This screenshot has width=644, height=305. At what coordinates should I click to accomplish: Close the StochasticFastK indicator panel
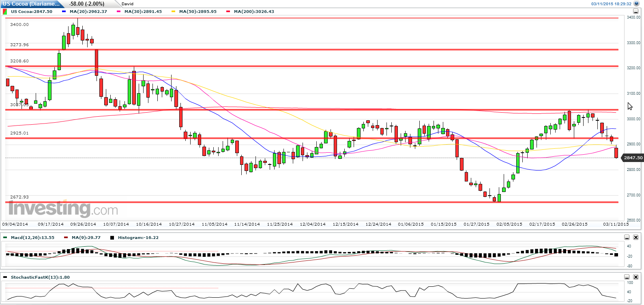pyautogui.click(x=636, y=277)
